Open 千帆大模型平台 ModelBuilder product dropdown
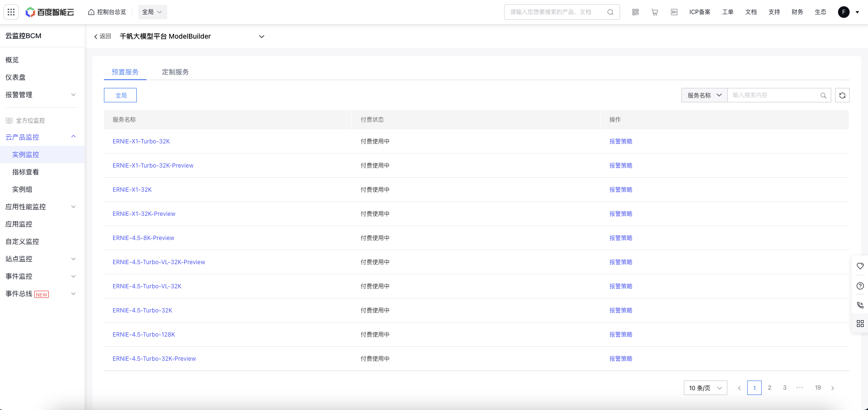 tap(192, 36)
